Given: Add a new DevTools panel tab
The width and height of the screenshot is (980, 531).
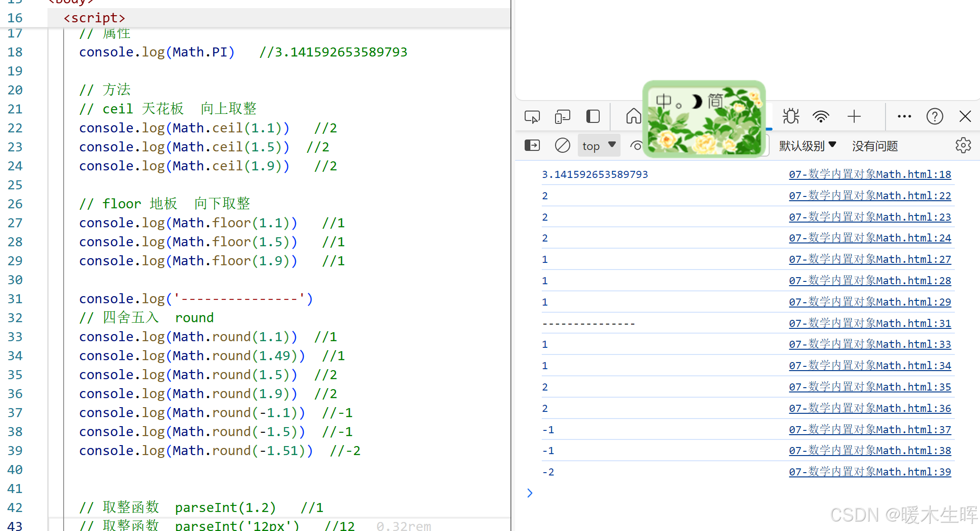Looking at the screenshot, I should 854,116.
